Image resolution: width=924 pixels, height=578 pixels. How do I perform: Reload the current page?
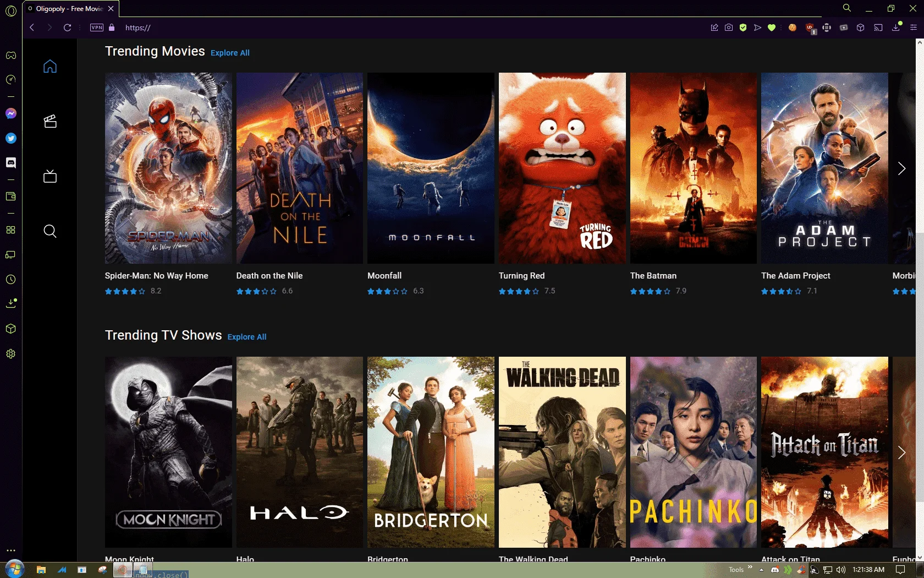point(67,28)
